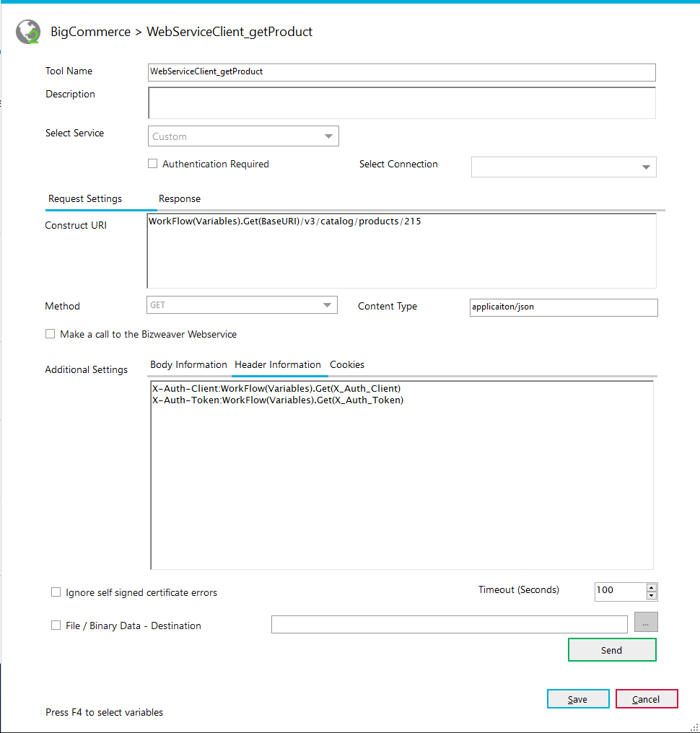This screenshot has width=700, height=733.
Task: Click the X-Auth-Client header line
Action: (276, 388)
